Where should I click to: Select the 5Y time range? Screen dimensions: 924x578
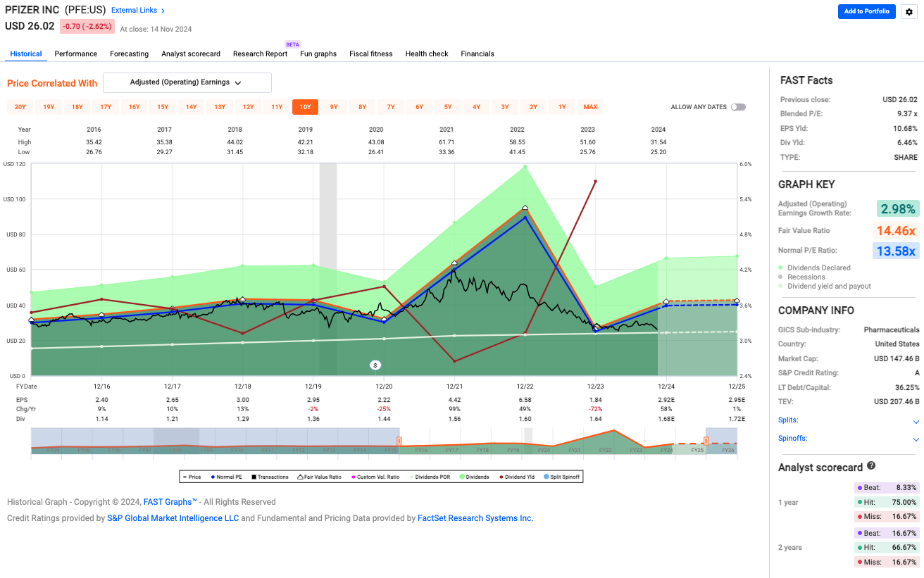click(448, 107)
